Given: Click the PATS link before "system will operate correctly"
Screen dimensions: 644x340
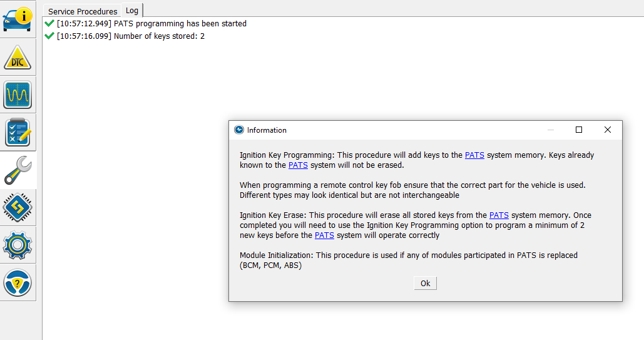Looking at the screenshot, I should tap(324, 235).
